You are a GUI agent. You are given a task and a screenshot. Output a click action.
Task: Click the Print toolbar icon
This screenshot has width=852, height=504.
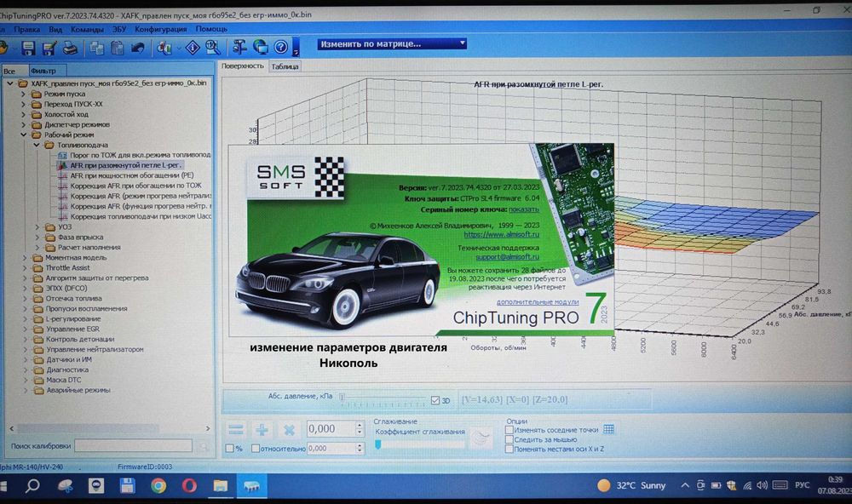70,49
